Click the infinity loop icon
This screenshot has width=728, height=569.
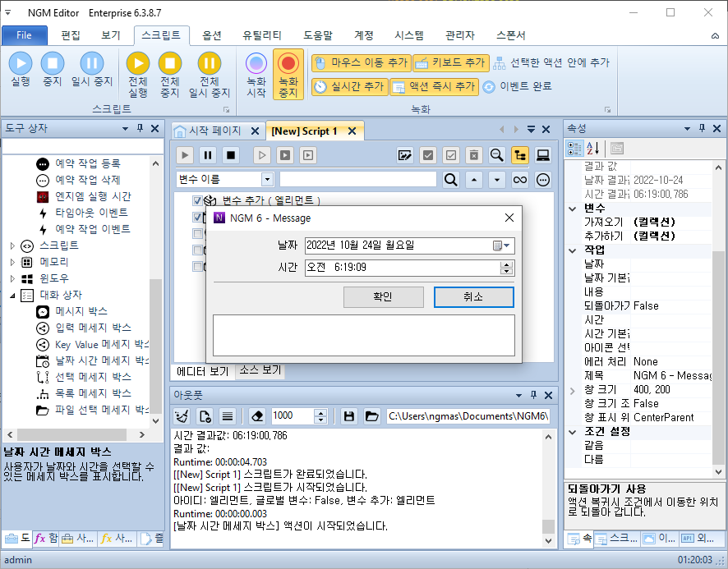click(x=520, y=180)
